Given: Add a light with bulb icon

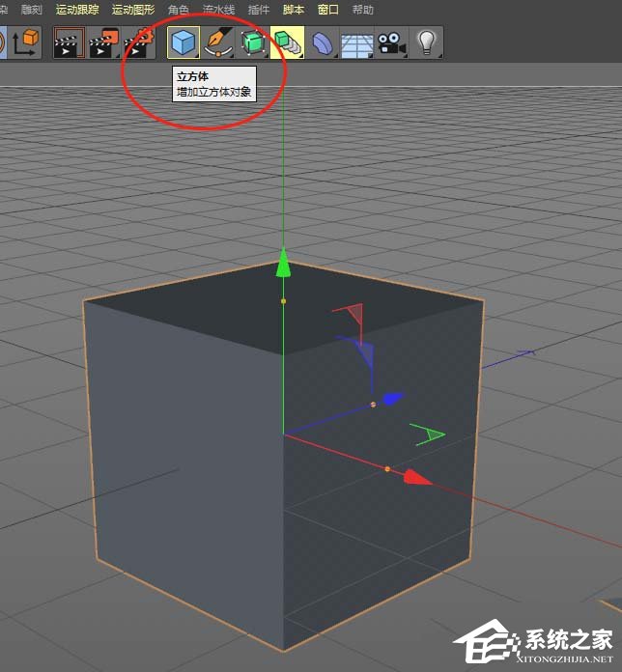Looking at the screenshot, I should pyautogui.click(x=426, y=42).
